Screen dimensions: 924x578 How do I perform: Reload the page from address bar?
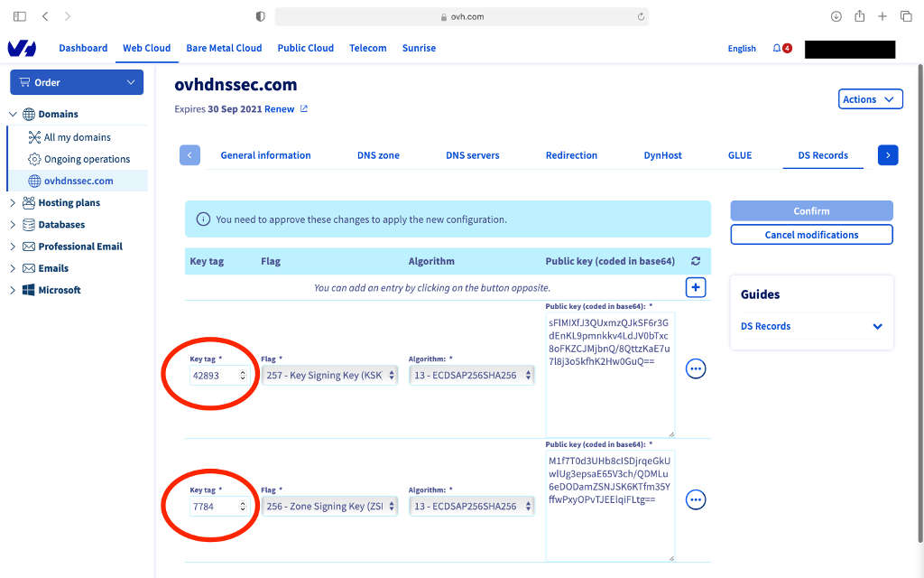point(642,16)
